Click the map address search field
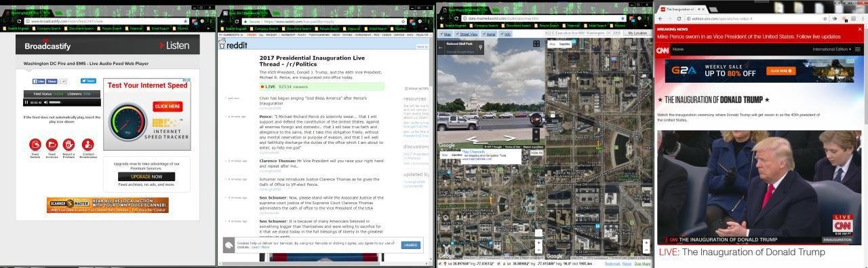The width and height of the screenshot is (868, 268). click(583, 33)
